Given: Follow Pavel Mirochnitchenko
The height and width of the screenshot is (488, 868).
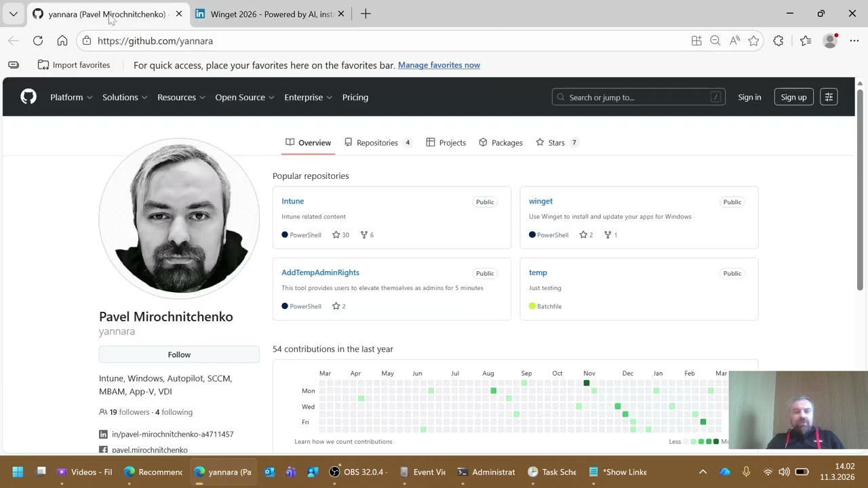Looking at the screenshot, I should coord(179,354).
